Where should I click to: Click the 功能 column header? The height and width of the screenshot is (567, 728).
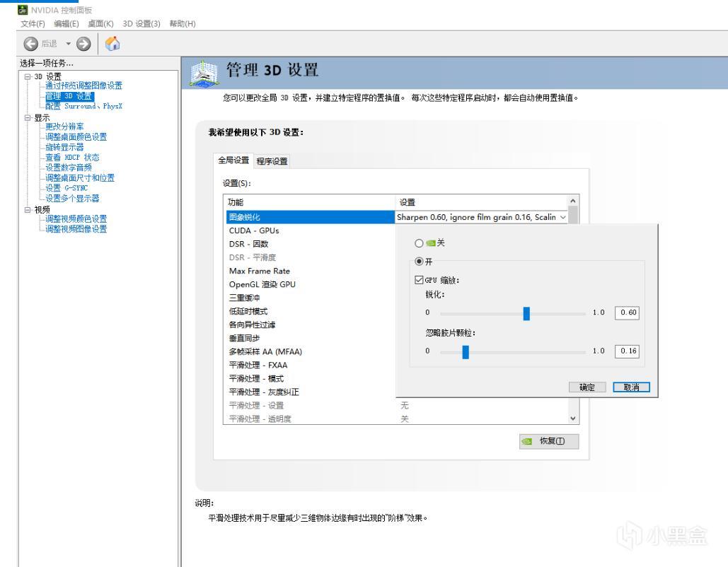coord(309,202)
